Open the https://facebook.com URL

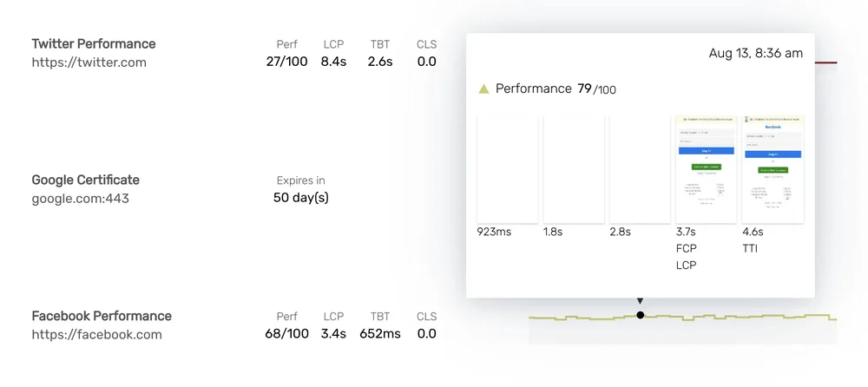coord(96,334)
